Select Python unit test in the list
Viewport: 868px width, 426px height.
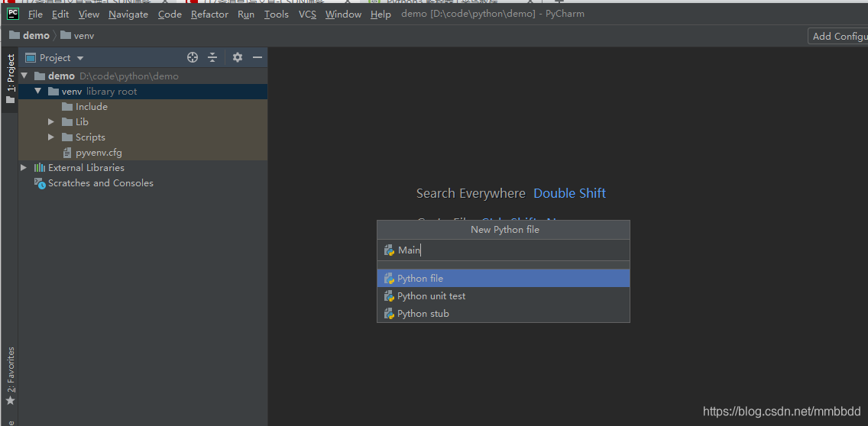504,296
